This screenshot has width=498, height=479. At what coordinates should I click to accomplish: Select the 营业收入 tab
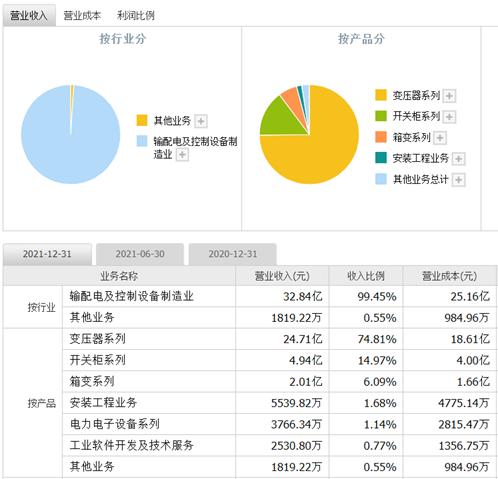(29, 15)
